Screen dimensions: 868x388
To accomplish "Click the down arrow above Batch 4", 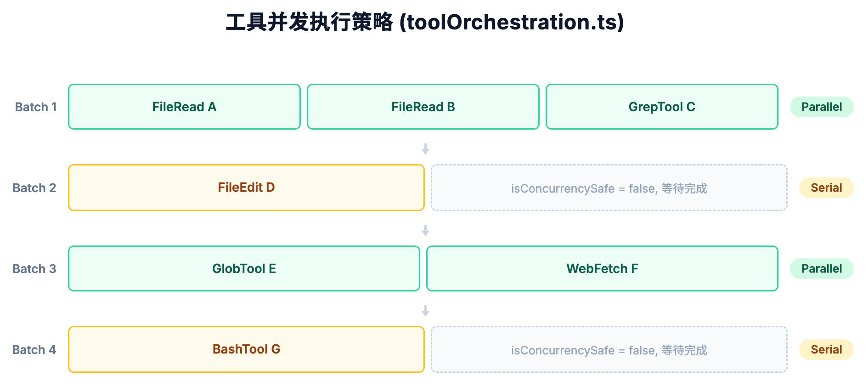I will (x=426, y=311).
